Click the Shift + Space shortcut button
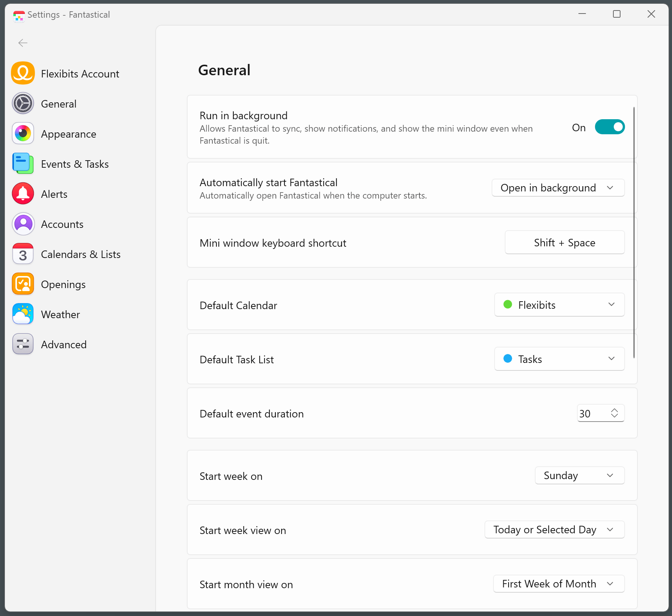Viewport: 672px width, 616px height. pos(564,243)
